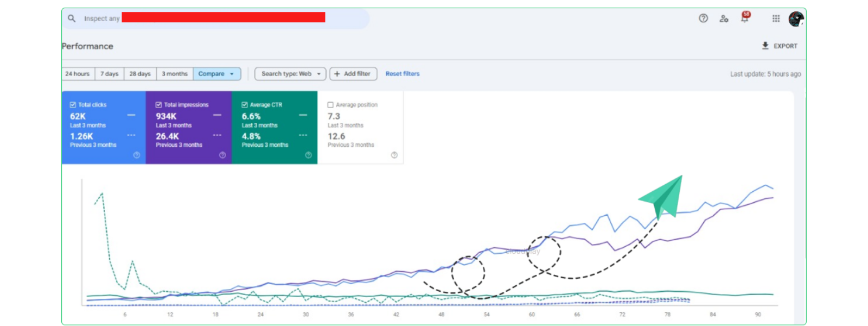
Task: Expand the Compare date dropdown
Action: click(216, 74)
